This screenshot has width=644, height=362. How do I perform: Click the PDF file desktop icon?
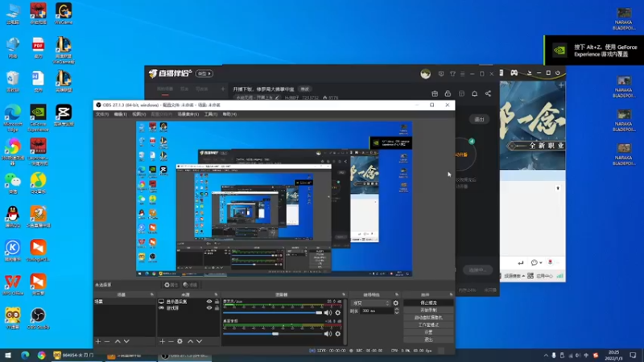(x=38, y=47)
